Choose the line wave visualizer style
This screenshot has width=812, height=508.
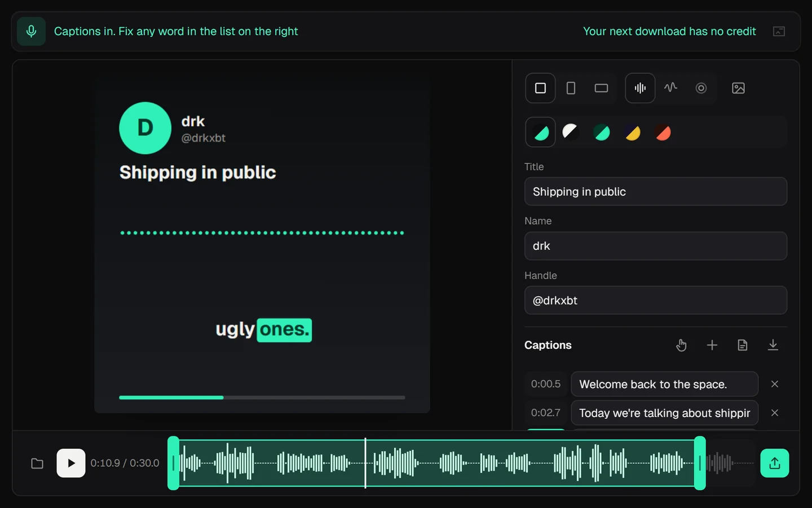670,88
